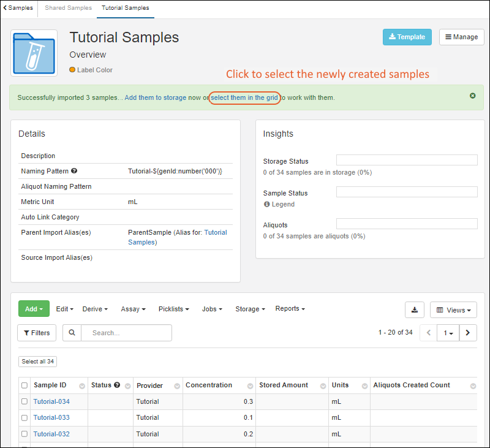Dismiss the green success notification banner
The width and height of the screenshot is (490, 448).
pyautogui.click(x=473, y=96)
